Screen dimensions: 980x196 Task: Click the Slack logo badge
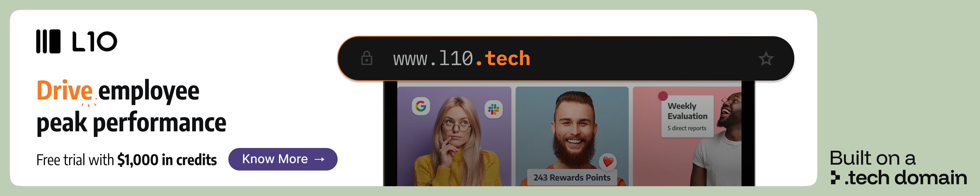(x=494, y=110)
